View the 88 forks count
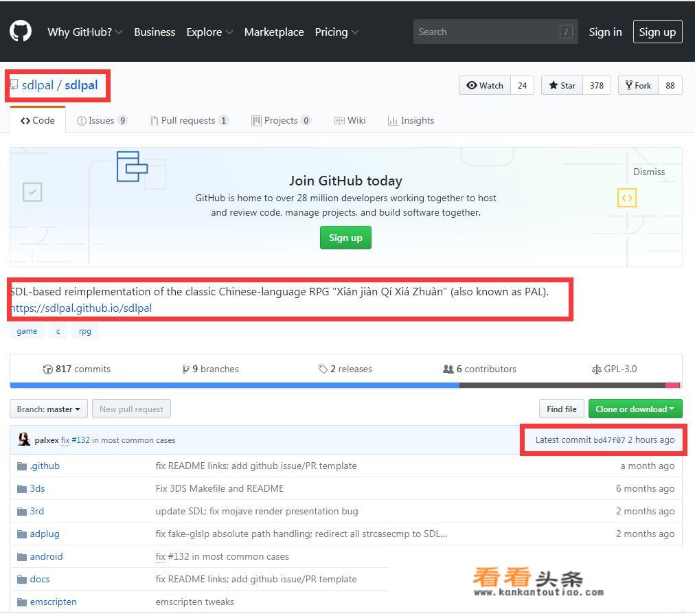Viewport: 695px width, 616px height. click(670, 85)
